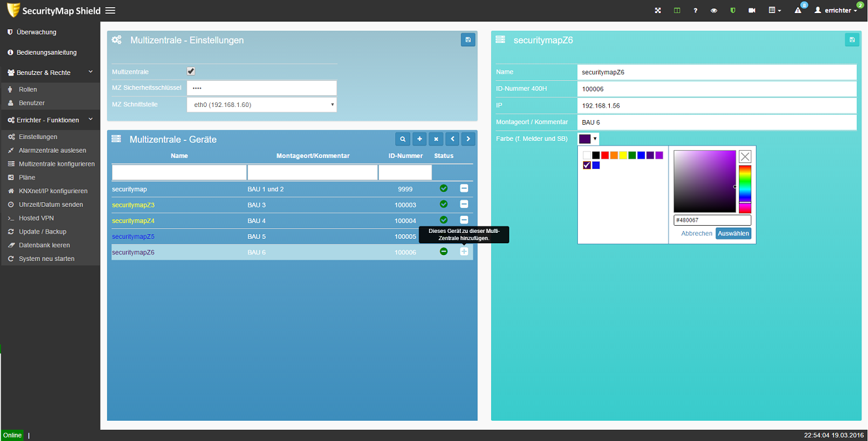Viewport: 868px width, 441px height.
Task: Click the green status check for securitymapZ3
Action: (x=443, y=204)
